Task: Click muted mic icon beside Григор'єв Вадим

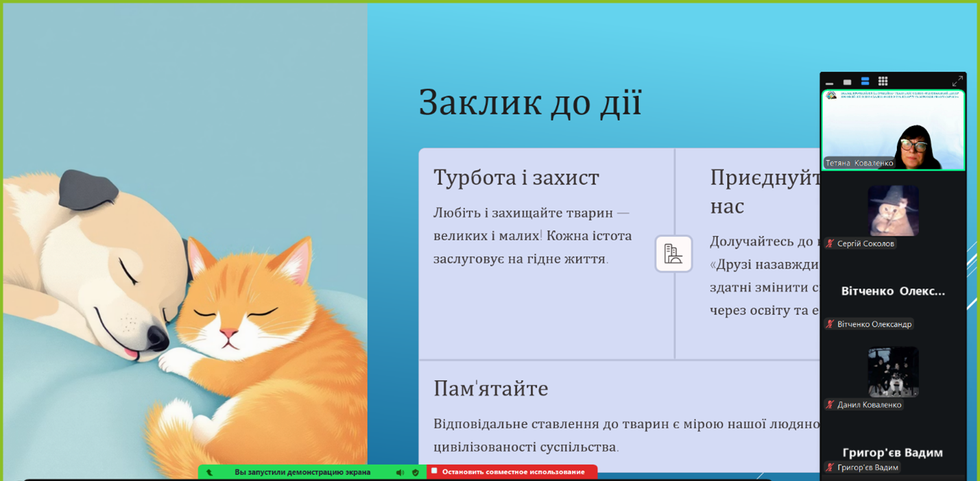Action: pyautogui.click(x=830, y=467)
